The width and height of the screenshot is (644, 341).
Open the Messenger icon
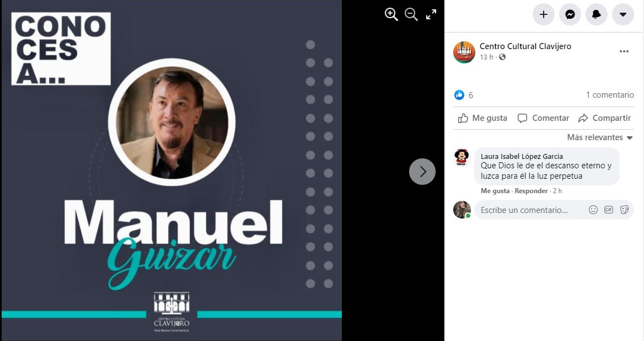click(570, 14)
